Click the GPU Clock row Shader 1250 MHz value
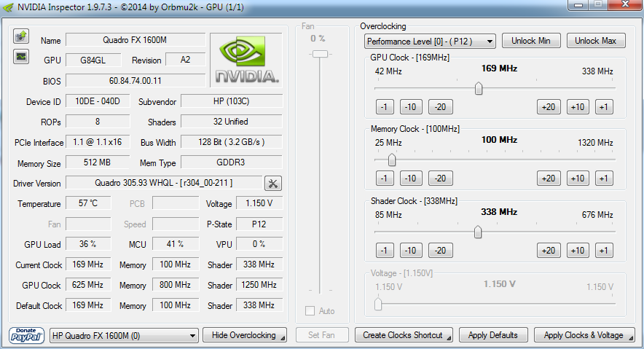This screenshot has height=349, width=644. (259, 285)
